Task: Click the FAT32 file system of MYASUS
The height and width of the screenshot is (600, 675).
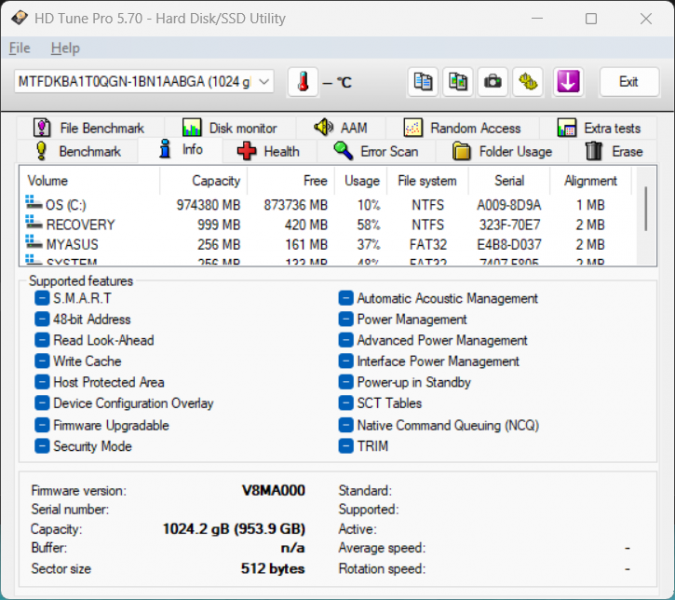Action: tap(428, 244)
